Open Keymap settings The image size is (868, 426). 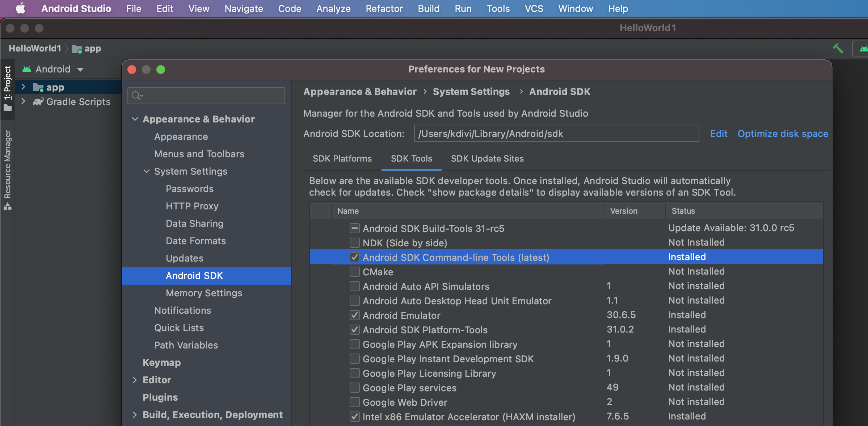tap(161, 363)
